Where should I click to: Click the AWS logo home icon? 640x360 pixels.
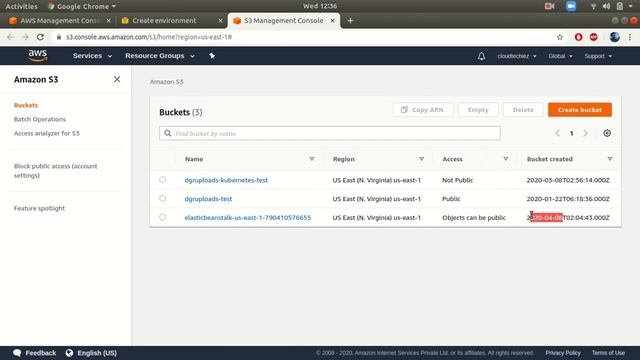coord(38,56)
